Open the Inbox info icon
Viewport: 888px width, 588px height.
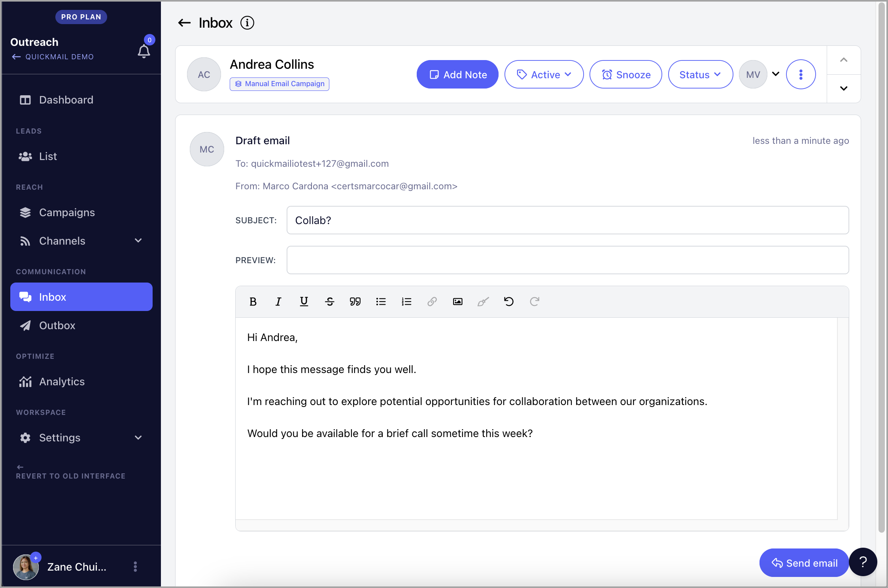coord(248,23)
